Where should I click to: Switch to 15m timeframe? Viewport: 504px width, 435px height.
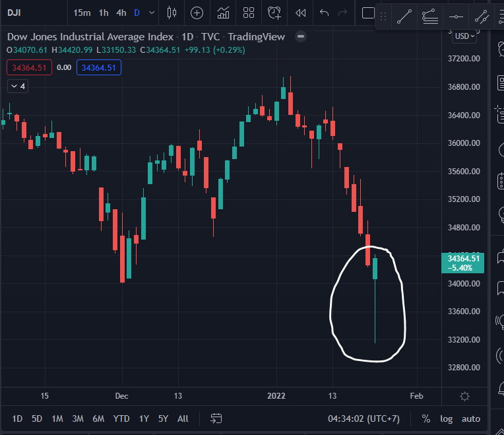[x=82, y=13]
